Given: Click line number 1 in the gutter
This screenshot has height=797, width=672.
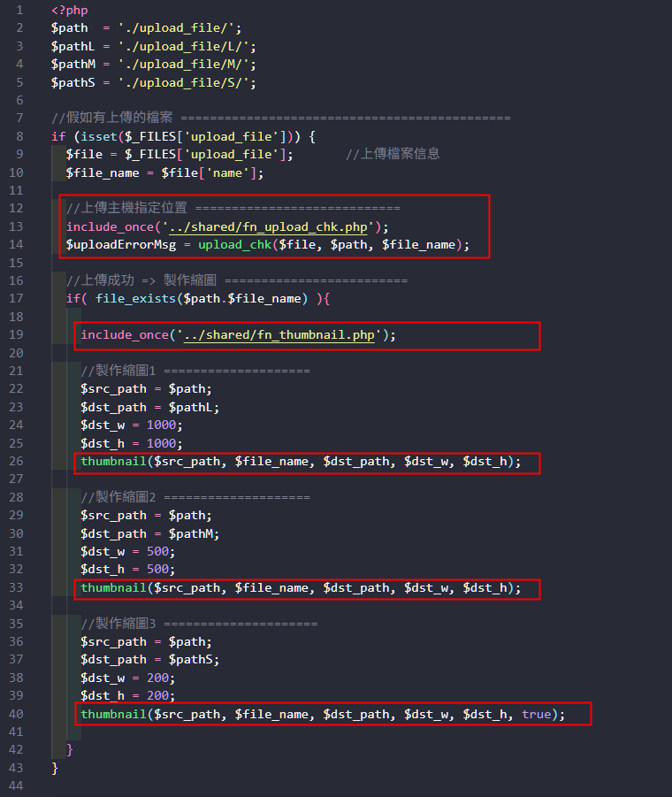Looking at the screenshot, I should [19, 11].
